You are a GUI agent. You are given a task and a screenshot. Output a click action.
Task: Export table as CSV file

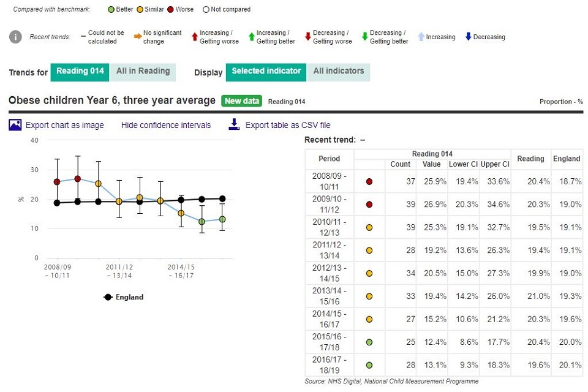[288, 125]
